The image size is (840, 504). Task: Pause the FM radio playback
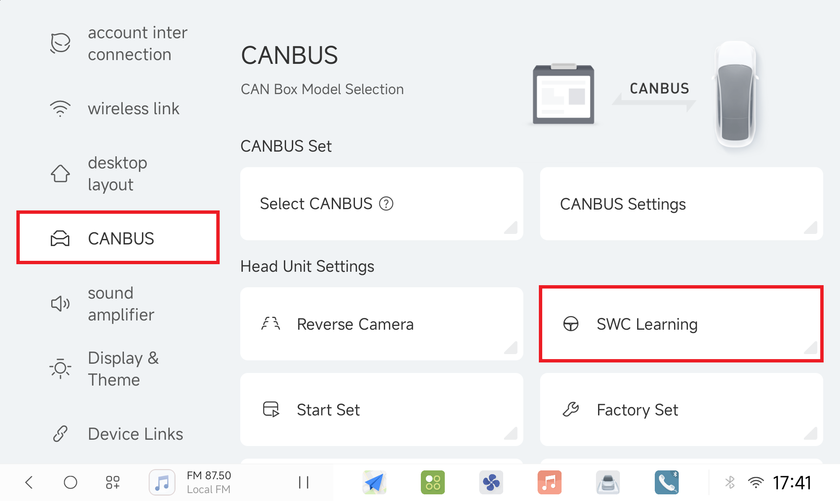(303, 483)
